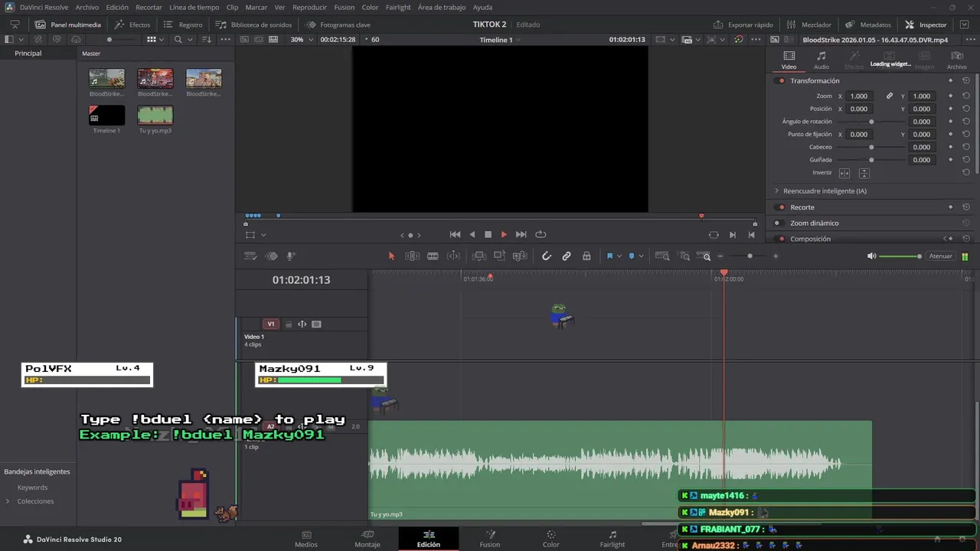Viewport: 980px width, 551px height.
Task: Adjust the timeline zoom slider
Action: [x=750, y=256]
